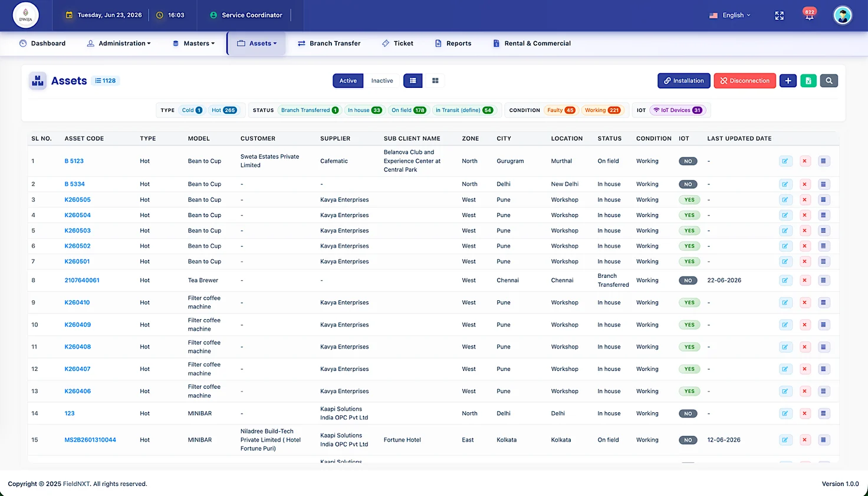Expand Assets menu
Viewport: 868px width, 496px height.
(x=257, y=44)
